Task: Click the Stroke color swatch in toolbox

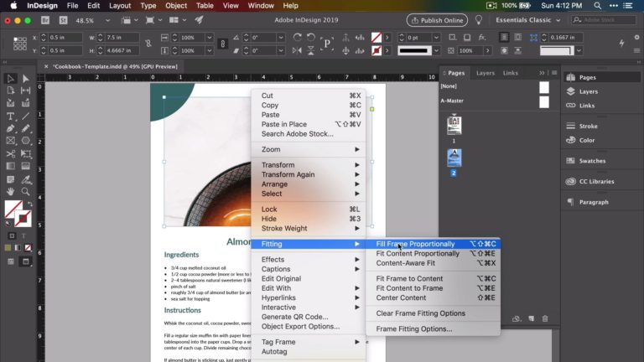Action: [24, 220]
